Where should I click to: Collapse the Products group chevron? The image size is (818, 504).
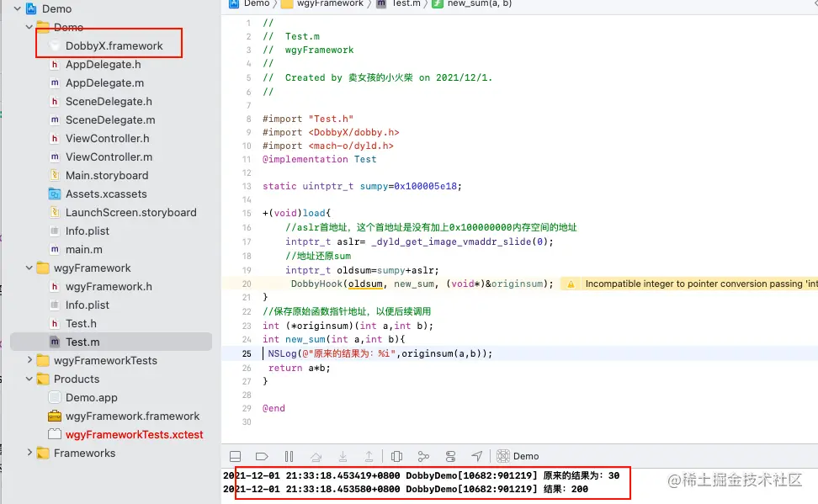coord(29,379)
